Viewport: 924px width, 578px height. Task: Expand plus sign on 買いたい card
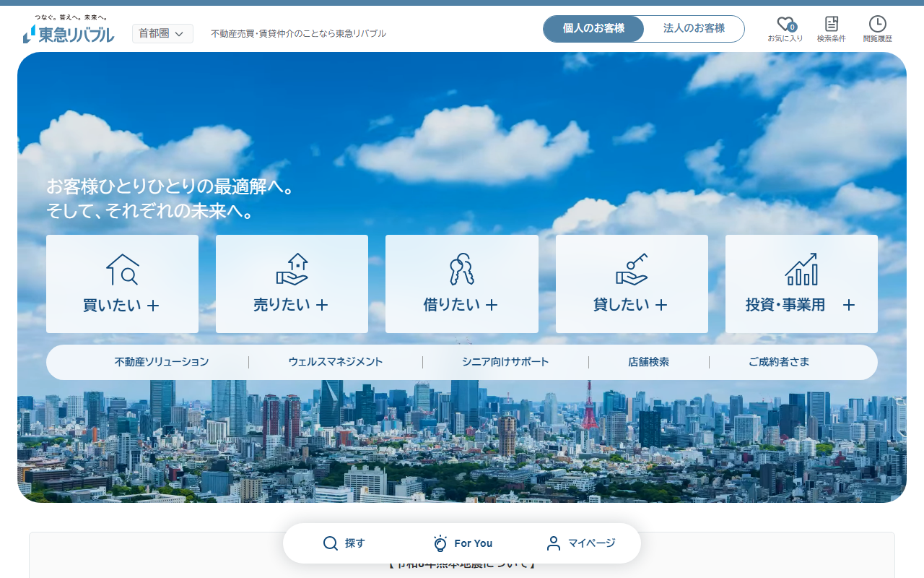coord(153,306)
